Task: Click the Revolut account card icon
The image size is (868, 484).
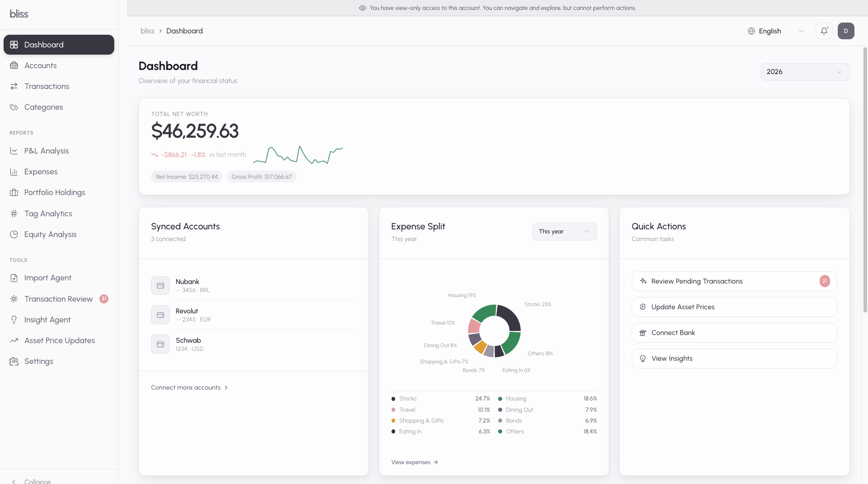Action: click(160, 315)
